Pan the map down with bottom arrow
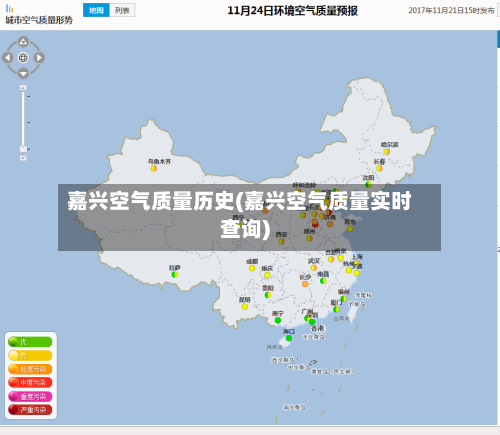This screenshot has width=500, height=435. click(x=23, y=73)
